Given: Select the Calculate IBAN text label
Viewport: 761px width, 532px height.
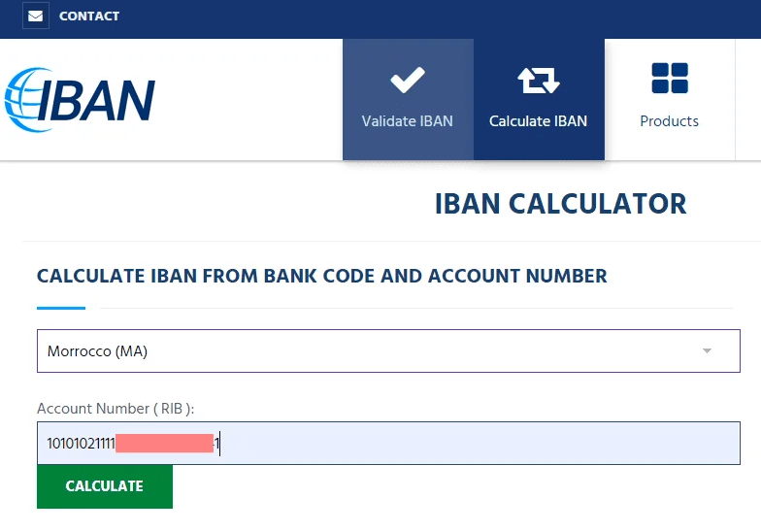Looking at the screenshot, I should coord(538,121).
